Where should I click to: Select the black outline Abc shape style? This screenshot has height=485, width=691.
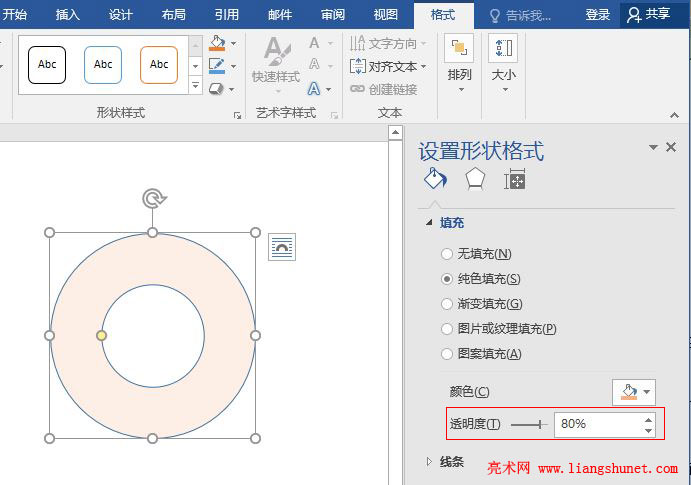[x=47, y=65]
